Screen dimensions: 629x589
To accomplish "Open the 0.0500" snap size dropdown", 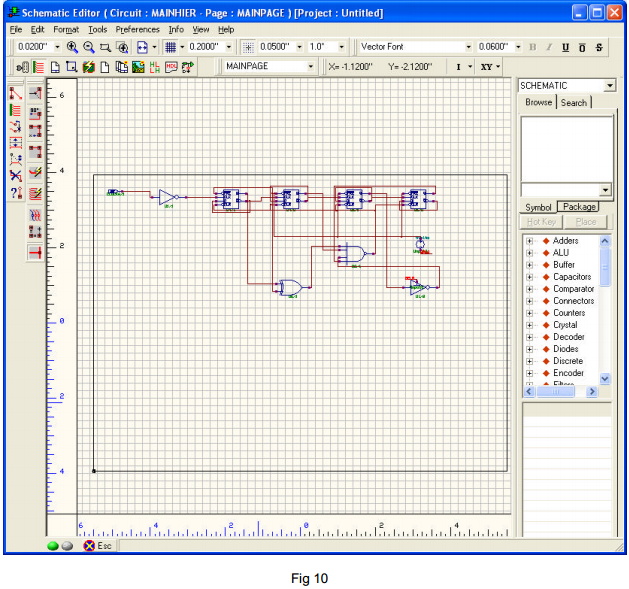I will [299, 47].
